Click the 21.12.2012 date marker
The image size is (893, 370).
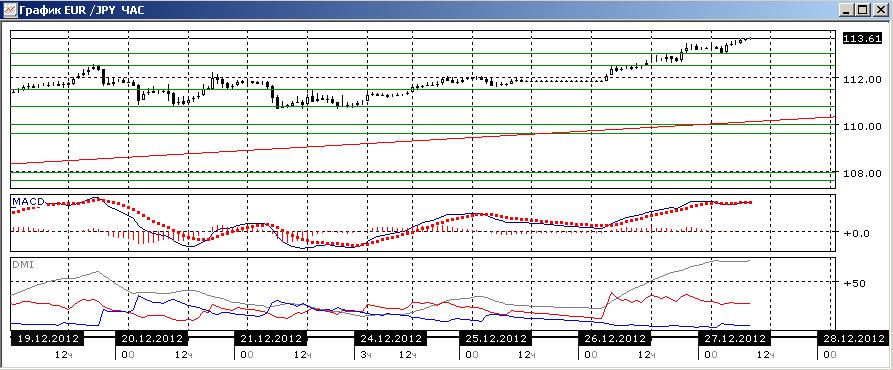coord(271,338)
